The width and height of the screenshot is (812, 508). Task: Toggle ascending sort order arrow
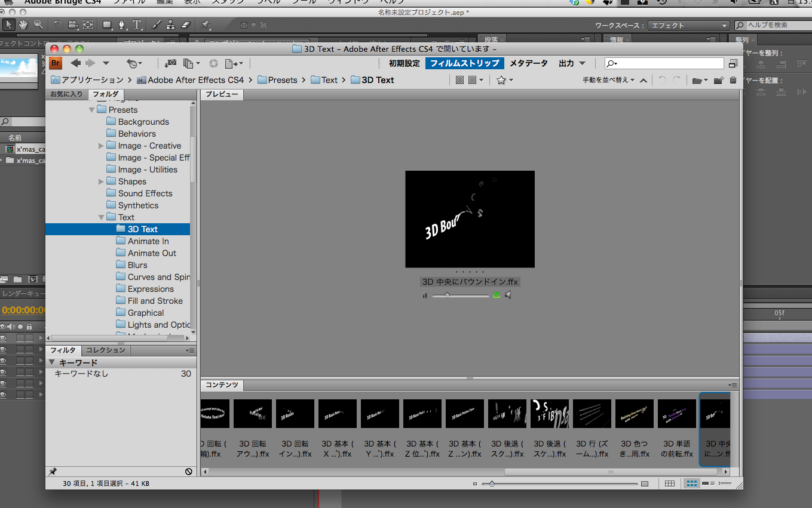click(644, 80)
